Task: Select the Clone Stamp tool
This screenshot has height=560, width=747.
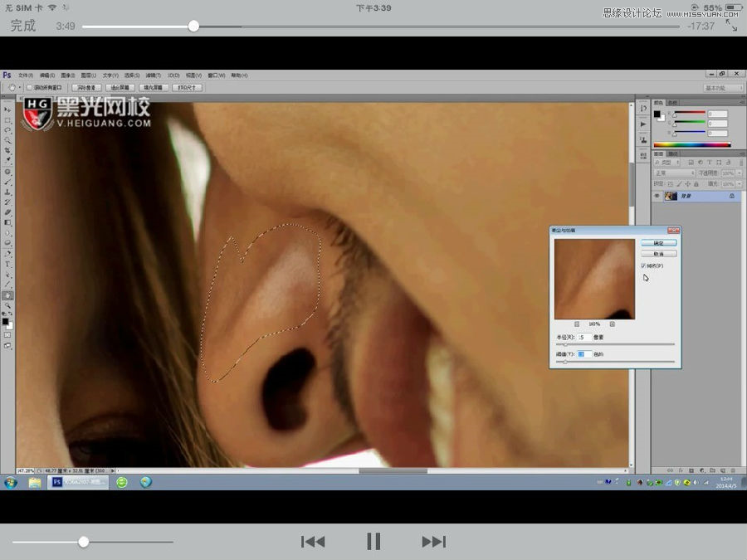Action: [x=7, y=192]
